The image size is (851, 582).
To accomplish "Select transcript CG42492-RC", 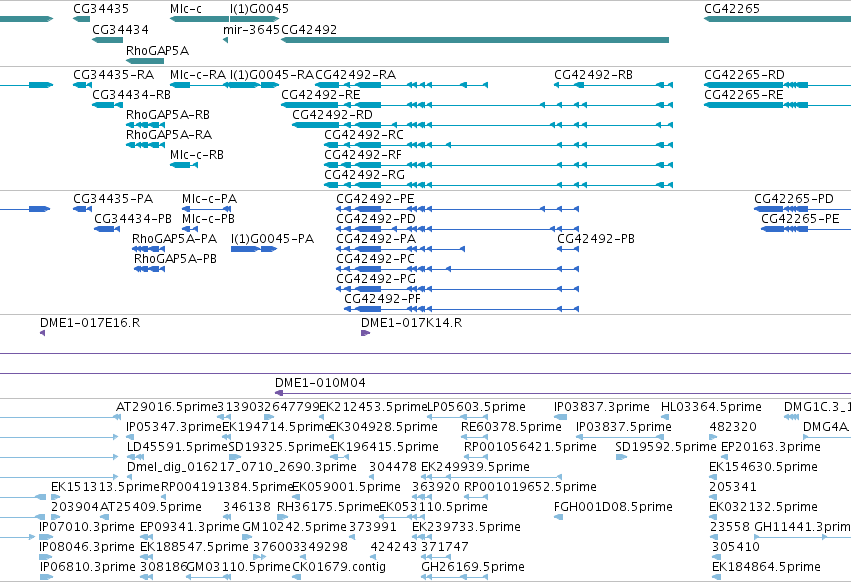I will 498,145.
